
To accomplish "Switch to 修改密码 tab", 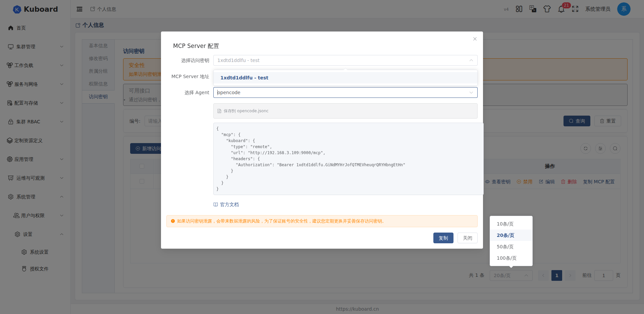I will [x=98, y=58].
